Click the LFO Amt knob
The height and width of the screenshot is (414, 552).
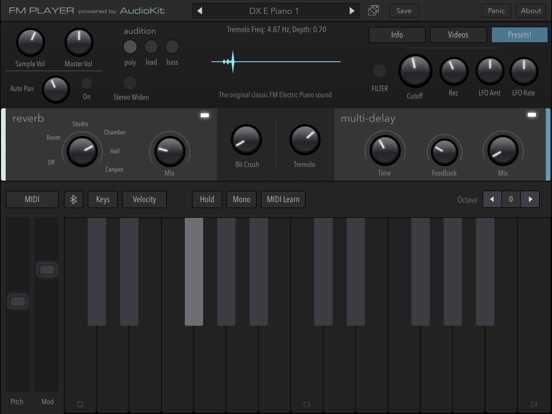coord(490,71)
